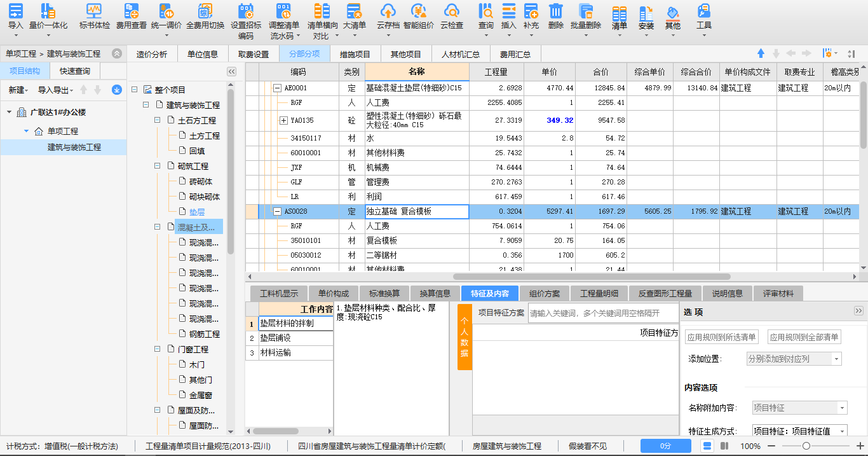Click 应用规则到所选清单 button
This screenshot has height=456, width=868.
pyautogui.click(x=721, y=337)
